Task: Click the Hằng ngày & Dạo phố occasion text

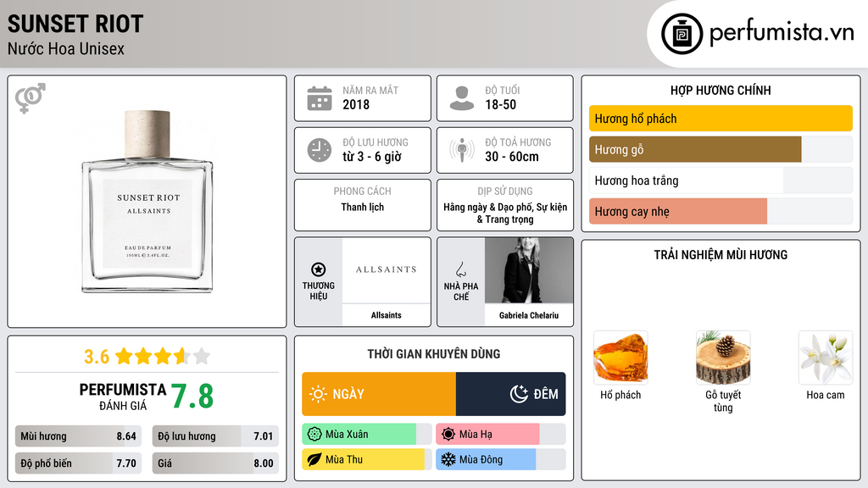Action: (505, 213)
